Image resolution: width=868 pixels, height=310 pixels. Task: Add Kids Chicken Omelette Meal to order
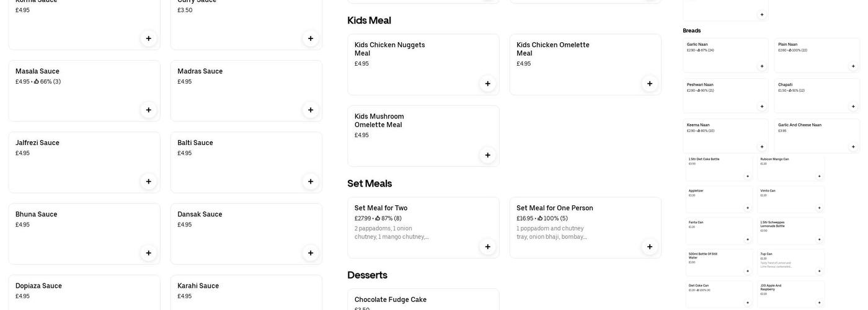tap(650, 84)
